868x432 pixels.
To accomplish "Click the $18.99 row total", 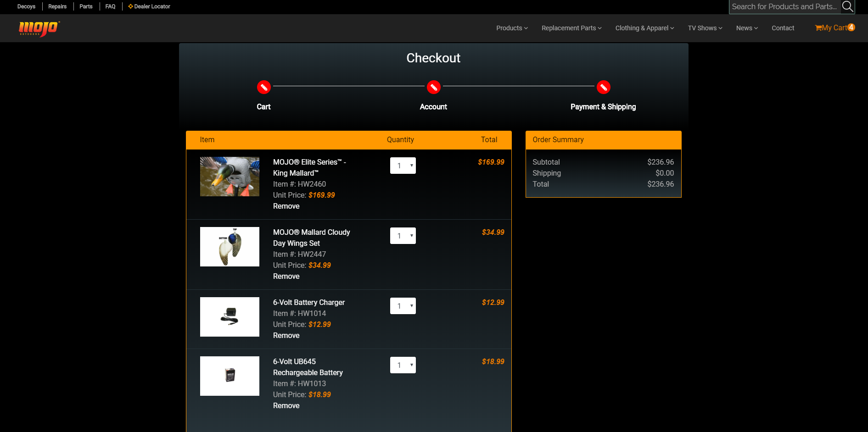I will coord(493,362).
